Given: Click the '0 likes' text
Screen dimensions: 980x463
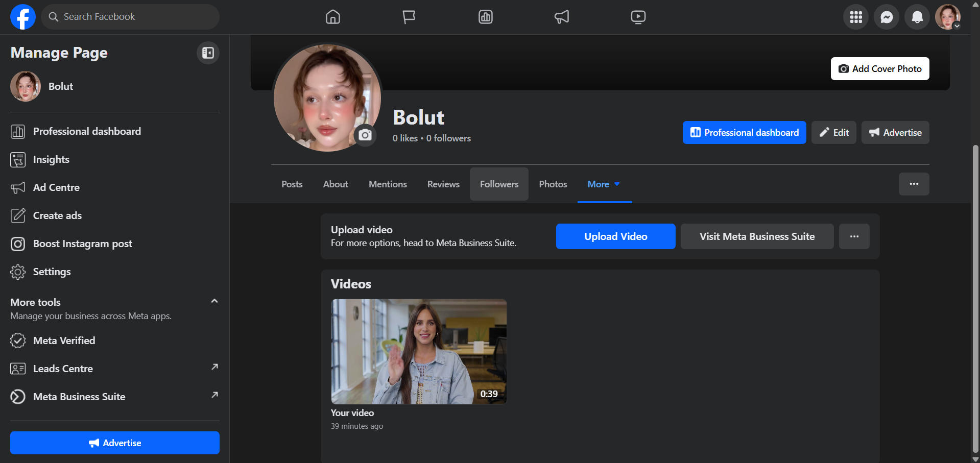Looking at the screenshot, I should click(x=405, y=138).
